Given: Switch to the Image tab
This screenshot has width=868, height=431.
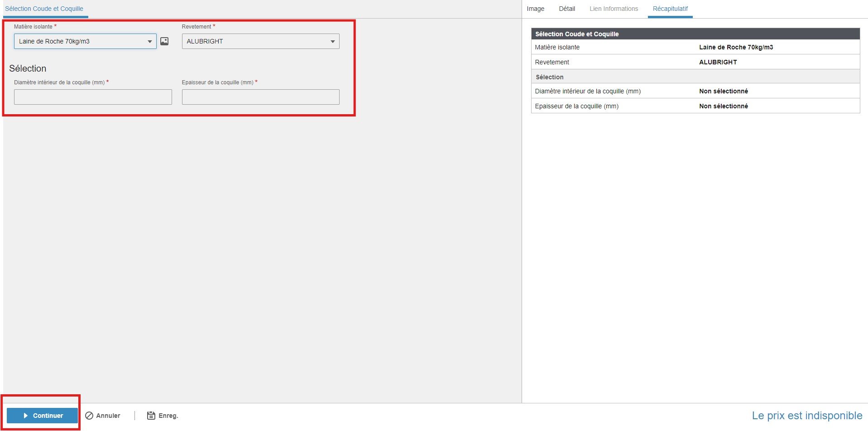Looking at the screenshot, I should [535, 8].
